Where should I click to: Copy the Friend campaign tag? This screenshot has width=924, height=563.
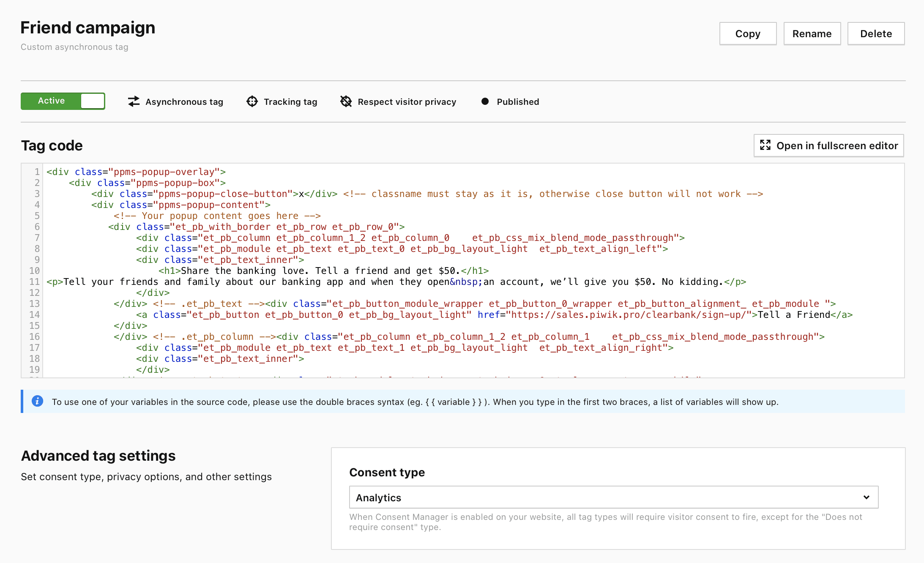[747, 34]
